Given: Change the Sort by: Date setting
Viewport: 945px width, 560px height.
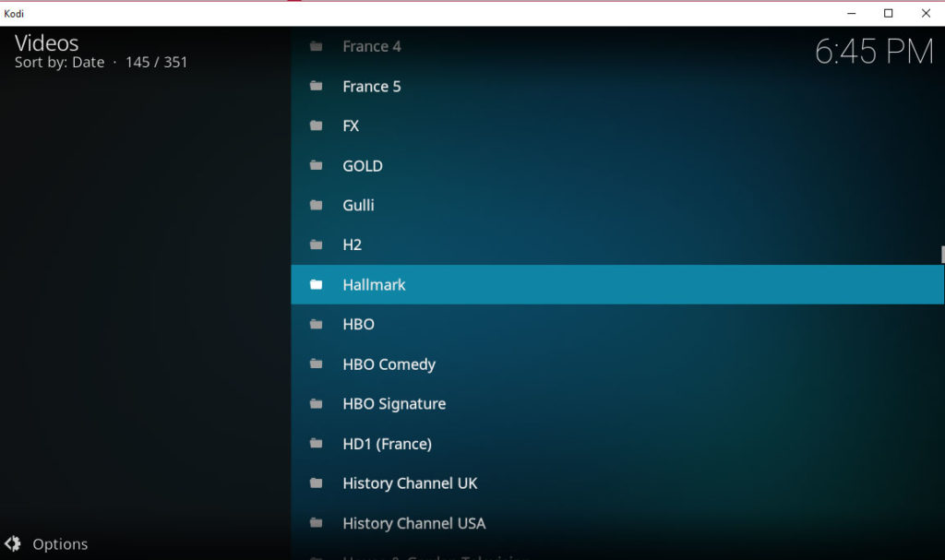Looking at the screenshot, I should 90,62.
